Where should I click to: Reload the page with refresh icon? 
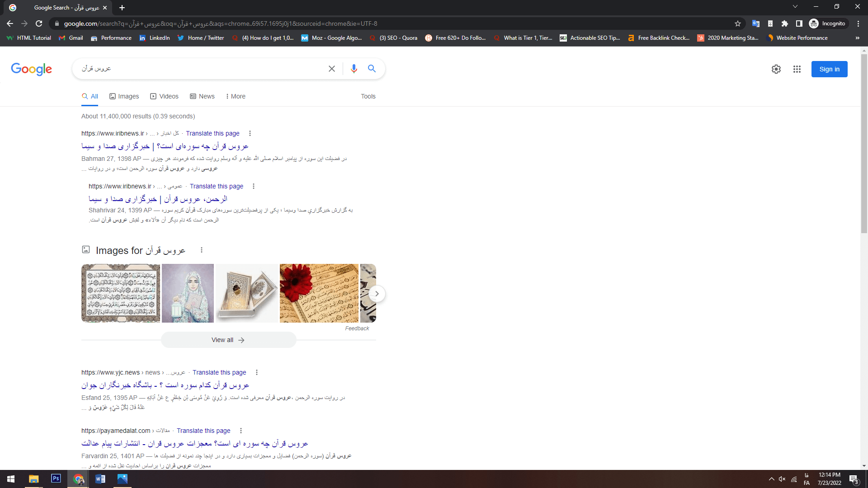click(39, 23)
